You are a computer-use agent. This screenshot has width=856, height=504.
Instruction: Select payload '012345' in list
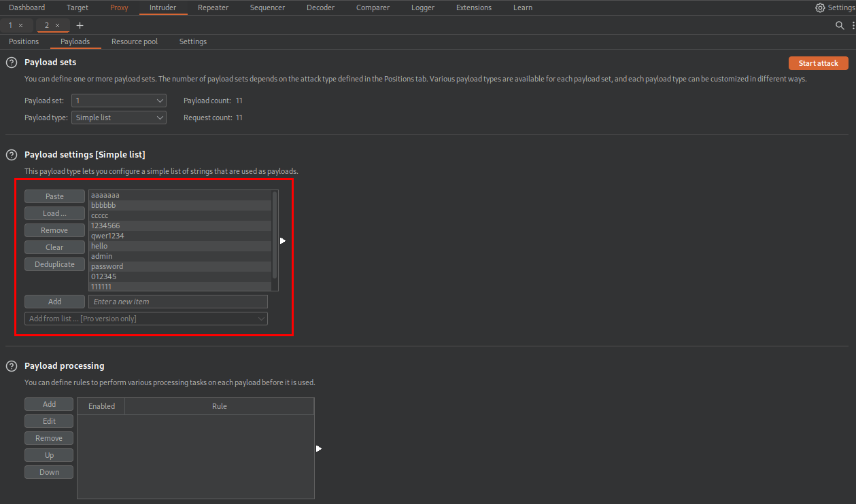point(180,276)
